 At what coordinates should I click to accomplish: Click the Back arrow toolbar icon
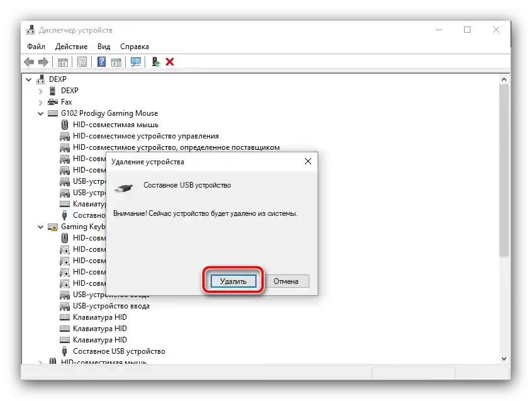pyautogui.click(x=29, y=62)
